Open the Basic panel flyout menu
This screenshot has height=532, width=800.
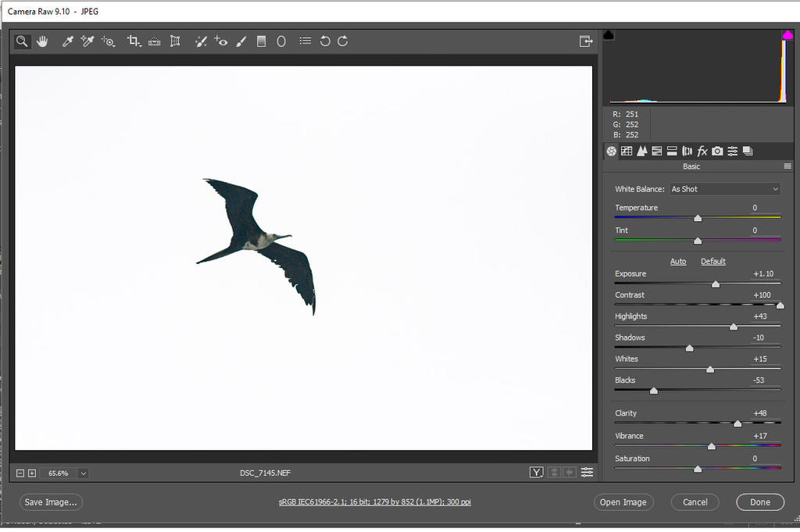pos(787,166)
